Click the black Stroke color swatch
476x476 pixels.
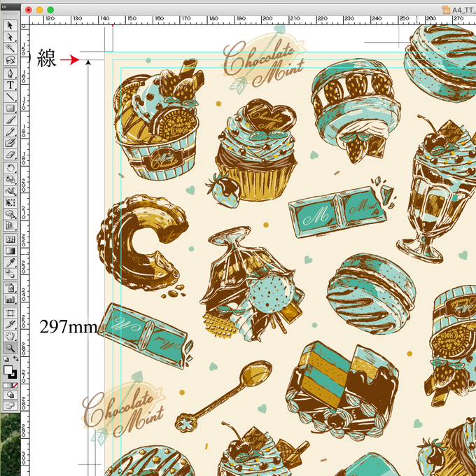(13, 375)
